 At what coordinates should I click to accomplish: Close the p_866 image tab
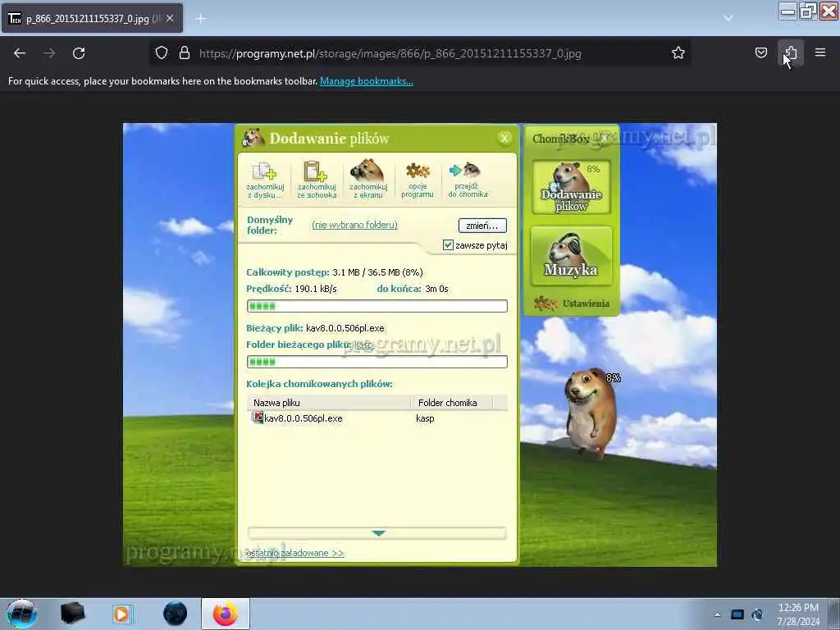point(170,19)
